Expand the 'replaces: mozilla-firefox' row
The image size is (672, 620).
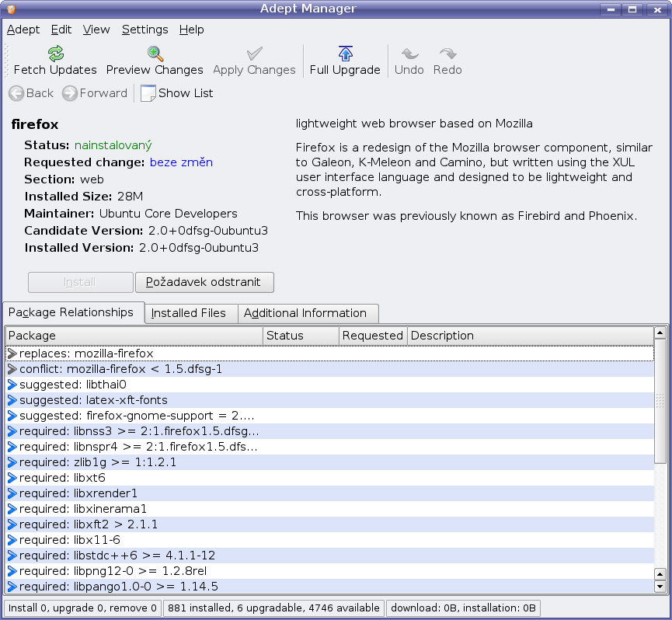[x=12, y=354]
